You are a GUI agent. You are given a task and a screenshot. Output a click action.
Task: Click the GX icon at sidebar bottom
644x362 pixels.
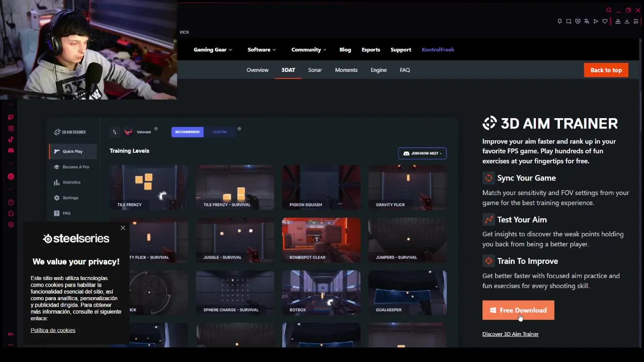click(11, 334)
